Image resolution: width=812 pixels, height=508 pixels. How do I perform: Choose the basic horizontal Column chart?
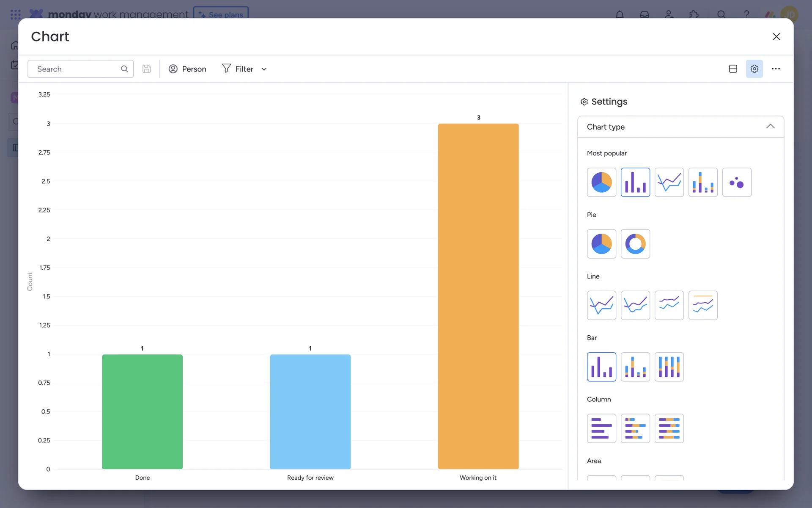click(601, 428)
